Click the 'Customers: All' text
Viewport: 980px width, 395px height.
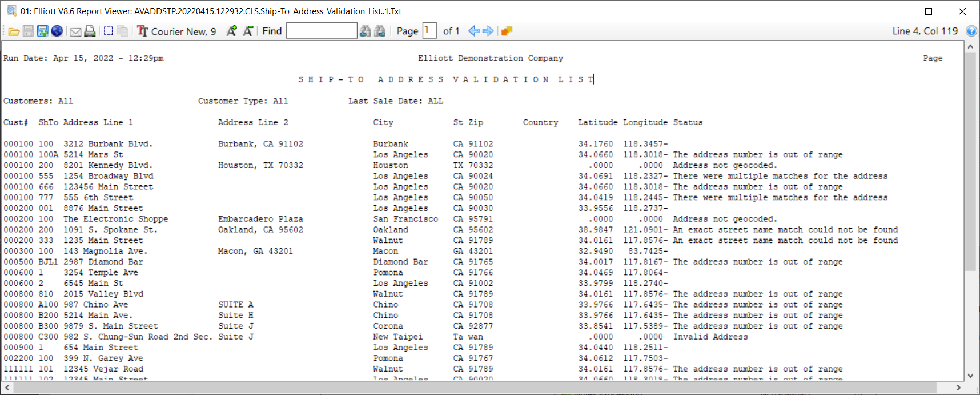[38, 101]
